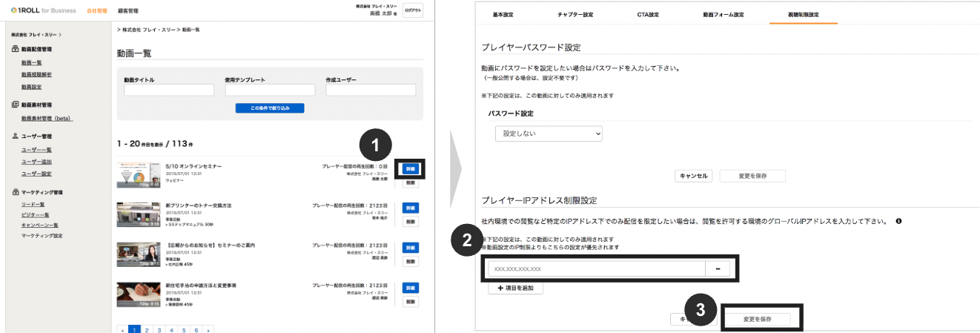980x333 pixels.
Task: Switch to the チャプター設定 tab
Action: pyautogui.click(x=575, y=15)
